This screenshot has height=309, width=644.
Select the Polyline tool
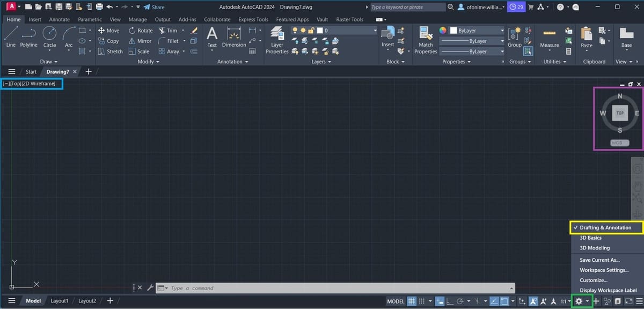[29, 37]
